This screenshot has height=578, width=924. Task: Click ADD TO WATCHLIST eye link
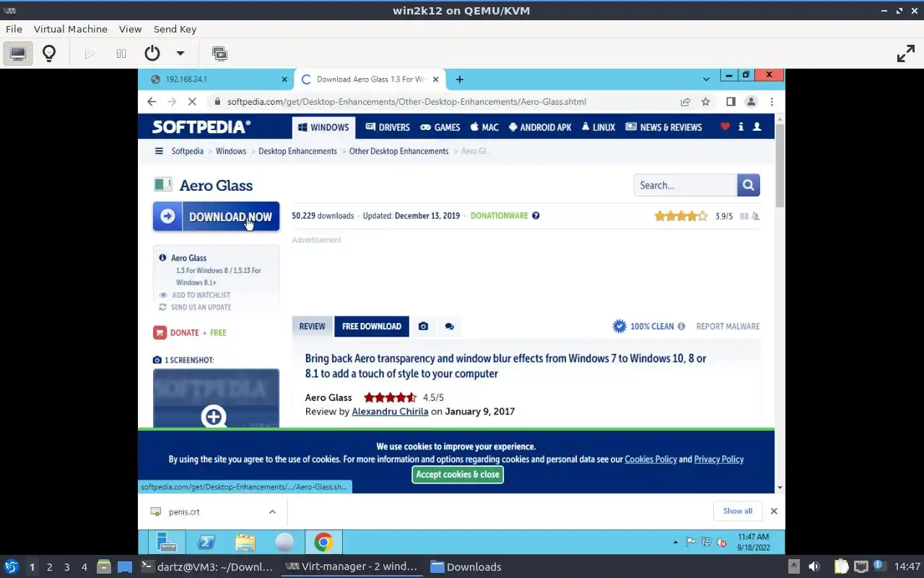(x=195, y=295)
